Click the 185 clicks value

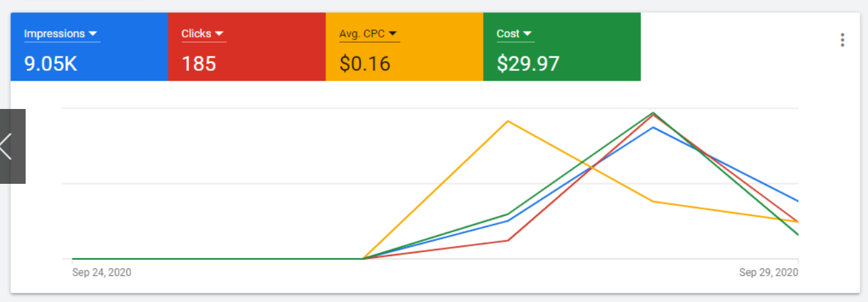coord(199,63)
